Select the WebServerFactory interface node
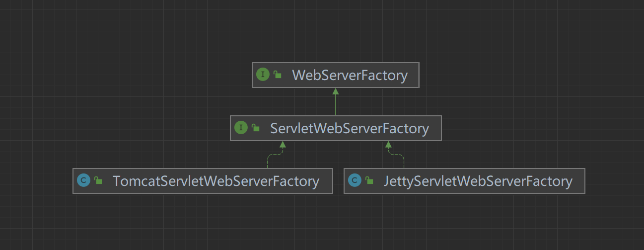644x250 pixels. [x=336, y=75]
